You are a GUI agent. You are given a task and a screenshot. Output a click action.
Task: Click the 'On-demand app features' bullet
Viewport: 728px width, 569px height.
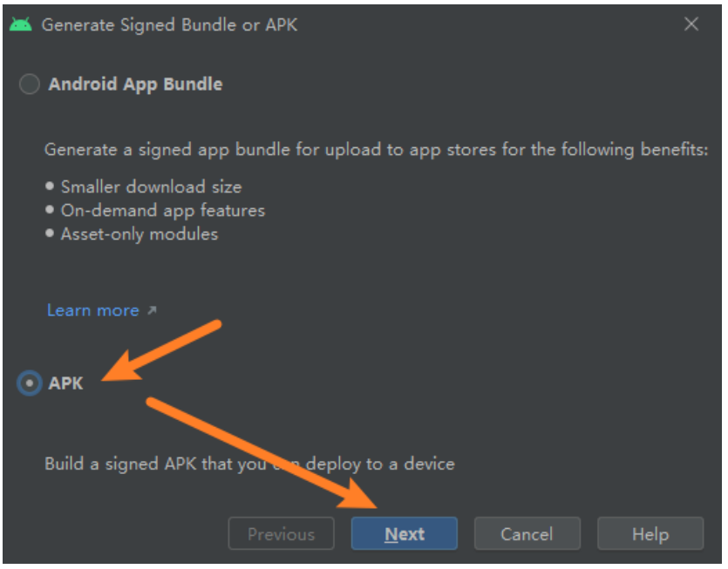coord(162,210)
